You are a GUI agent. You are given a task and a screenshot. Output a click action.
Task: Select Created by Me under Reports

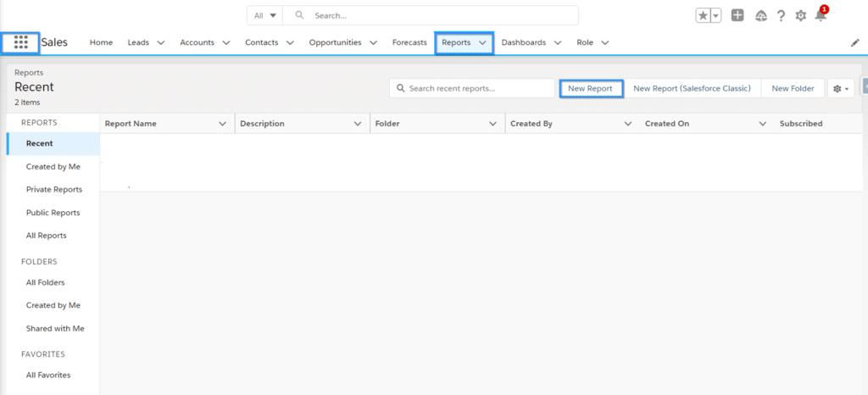pos(53,167)
